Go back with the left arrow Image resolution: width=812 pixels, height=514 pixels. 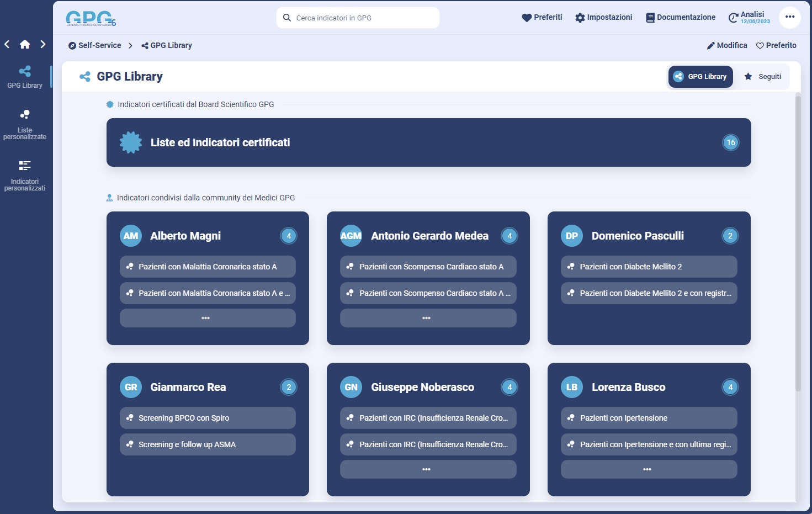7,44
